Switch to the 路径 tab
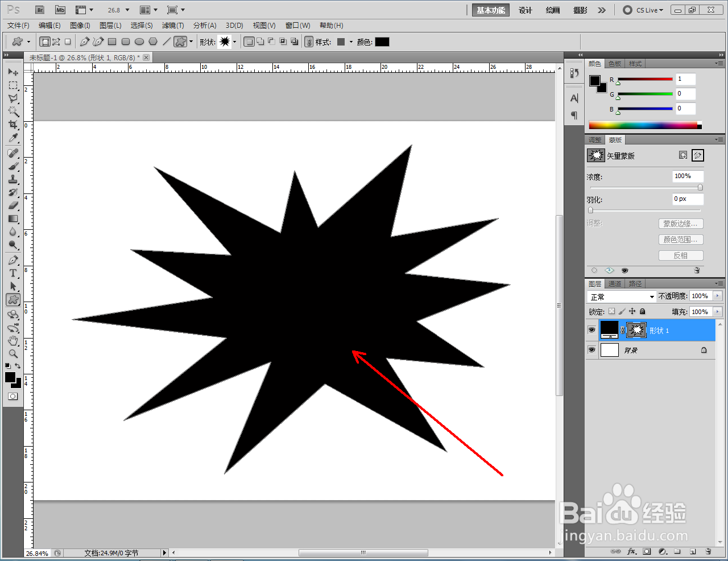This screenshot has height=561, width=728. 635,283
